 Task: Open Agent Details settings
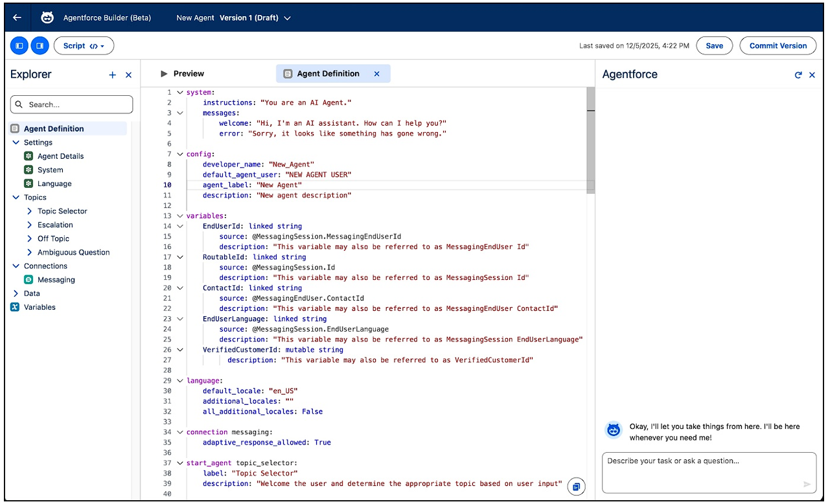tap(60, 156)
